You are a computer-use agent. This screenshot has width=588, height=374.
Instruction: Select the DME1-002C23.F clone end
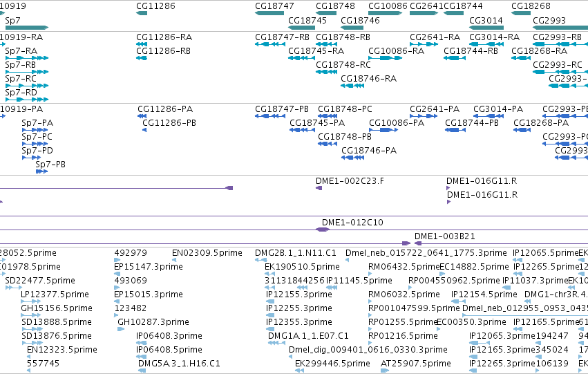point(350,181)
